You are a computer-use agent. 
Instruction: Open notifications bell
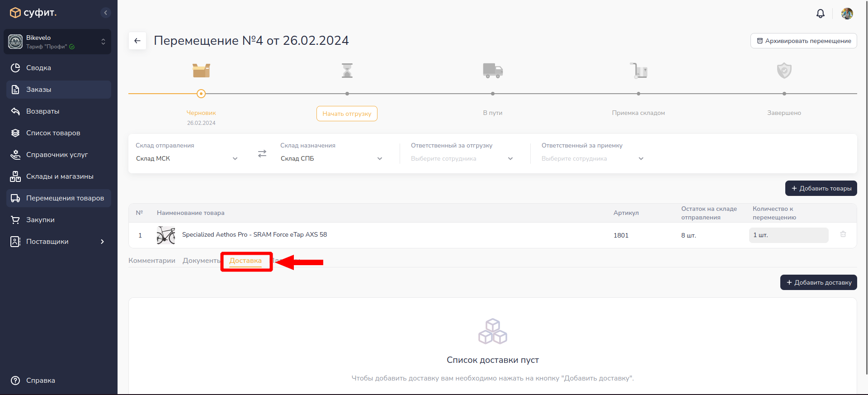[821, 14]
